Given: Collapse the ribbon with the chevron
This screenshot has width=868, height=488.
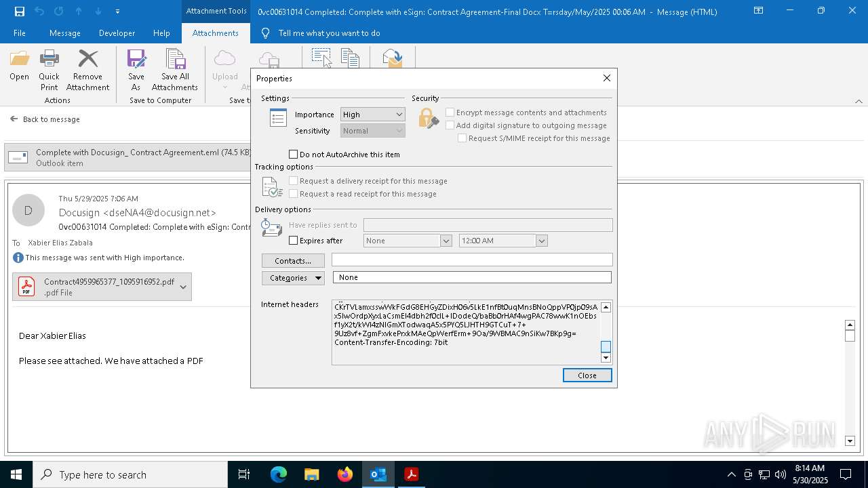Looking at the screenshot, I should [x=859, y=101].
